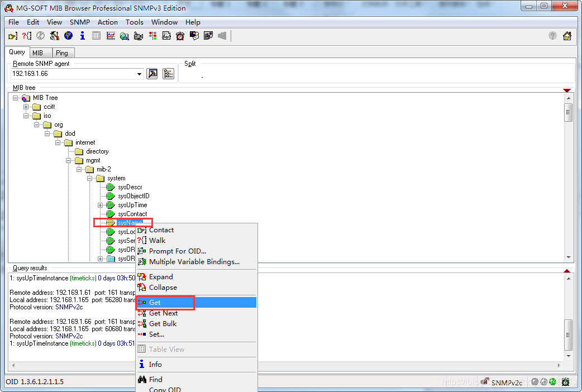Choose Get Bulk in the context menu
This screenshot has width=582, height=392.
coord(197,324)
